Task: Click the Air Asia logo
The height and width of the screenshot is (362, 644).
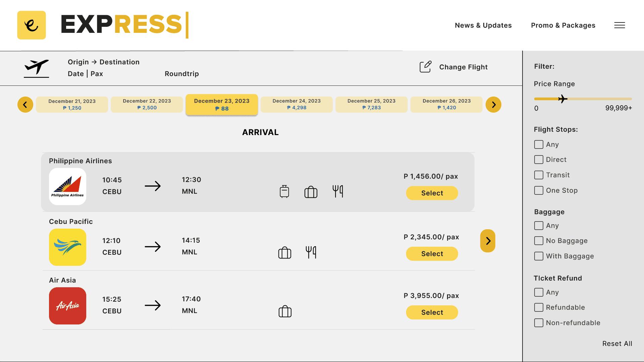Action: 67,306
